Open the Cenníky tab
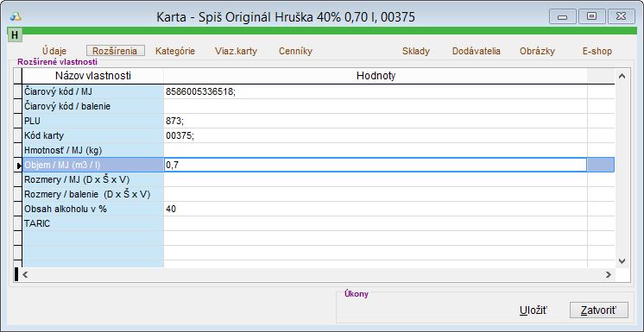This screenshot has width=644, height=332. click(295, 51)
